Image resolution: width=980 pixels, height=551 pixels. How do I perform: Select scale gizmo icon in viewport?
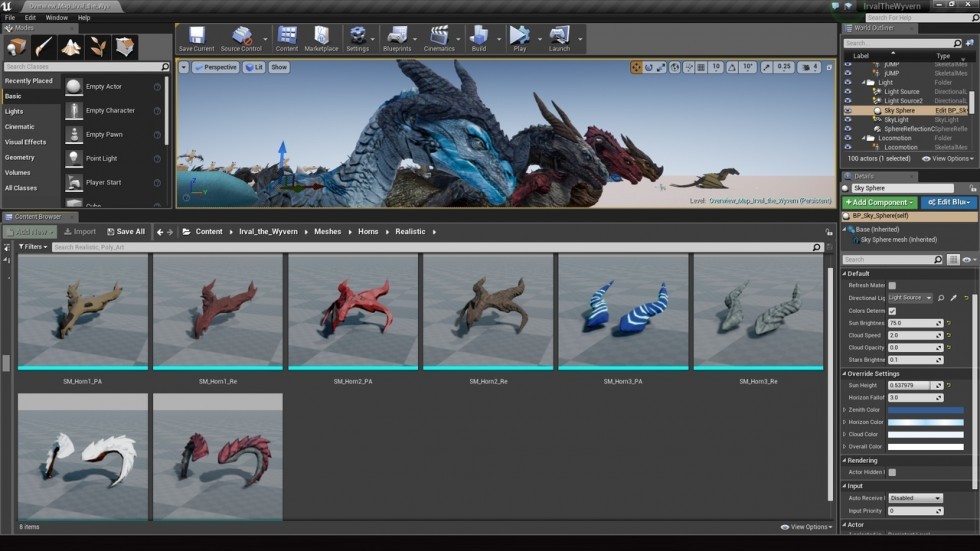pos(661,67)
